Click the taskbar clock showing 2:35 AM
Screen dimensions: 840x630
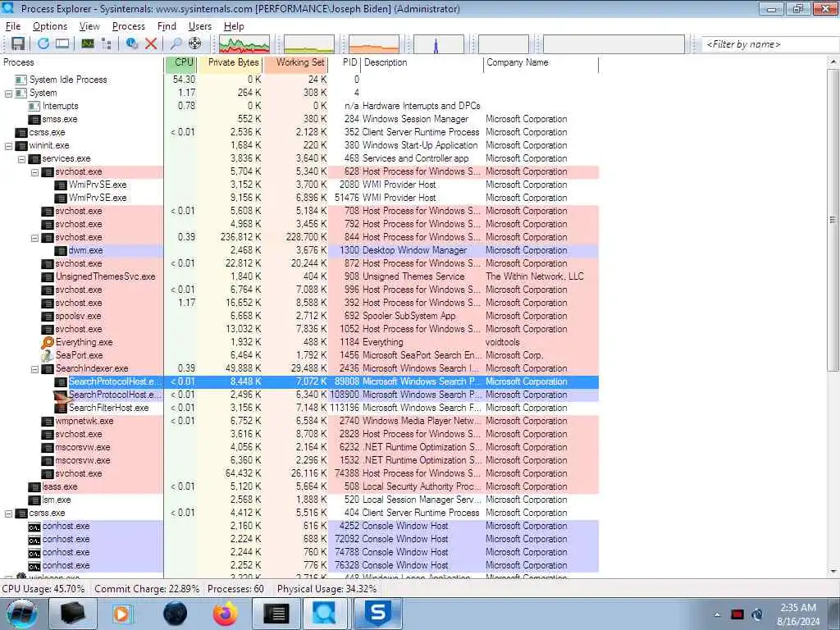coord(798,614)
